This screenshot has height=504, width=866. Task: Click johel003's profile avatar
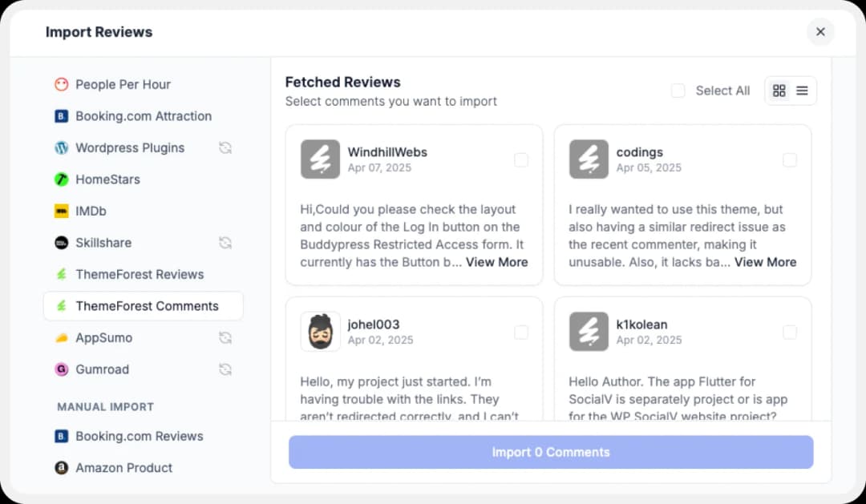click(x=320, y=332)
